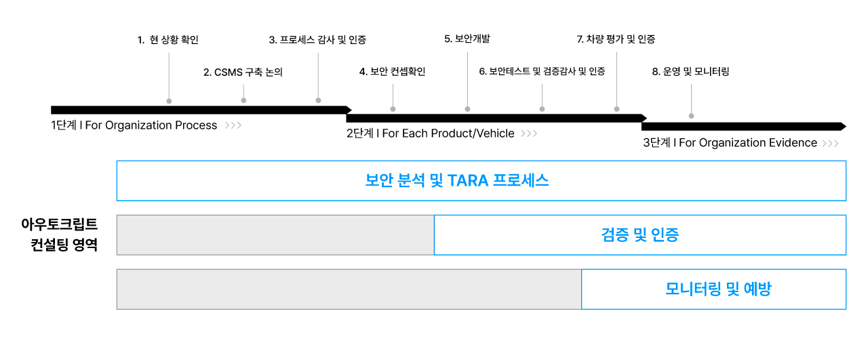Image resolution: width=868 pixels, height=347 pixels.
Task: Click chevrons after 'For Organization Process'
Action: (x=233, y=125)
